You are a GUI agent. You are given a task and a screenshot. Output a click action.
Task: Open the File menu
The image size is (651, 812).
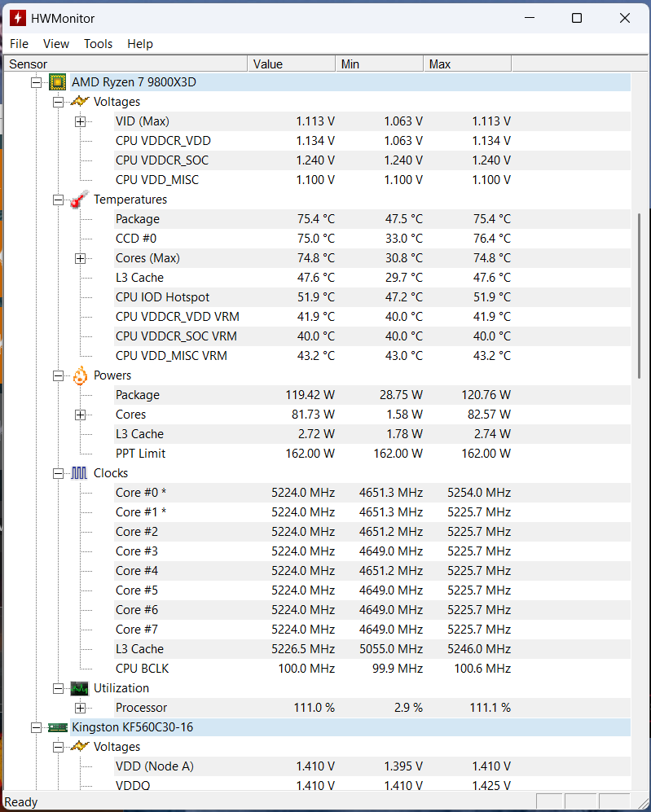coord(20,44)
